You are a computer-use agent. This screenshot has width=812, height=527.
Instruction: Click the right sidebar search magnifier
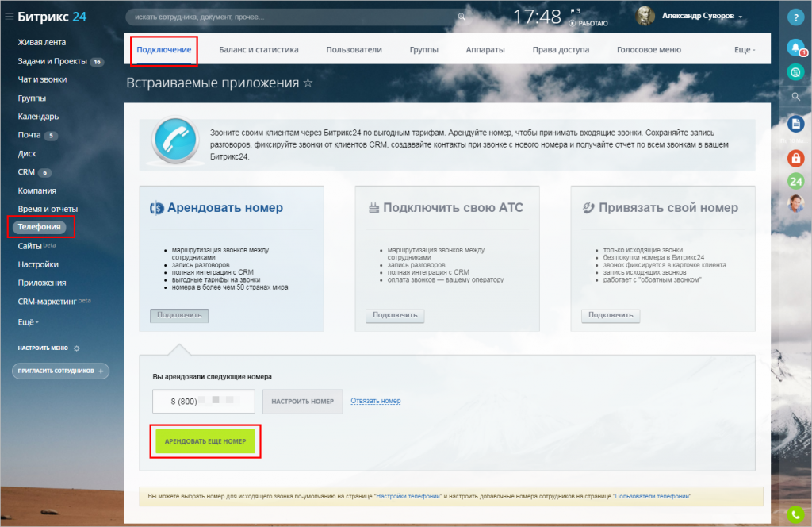795,96
